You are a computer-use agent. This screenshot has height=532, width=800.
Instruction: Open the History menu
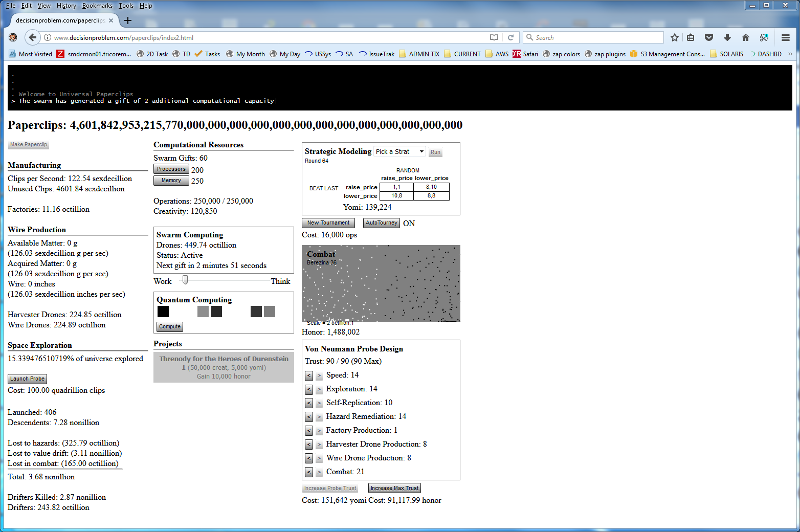[66, 6]
